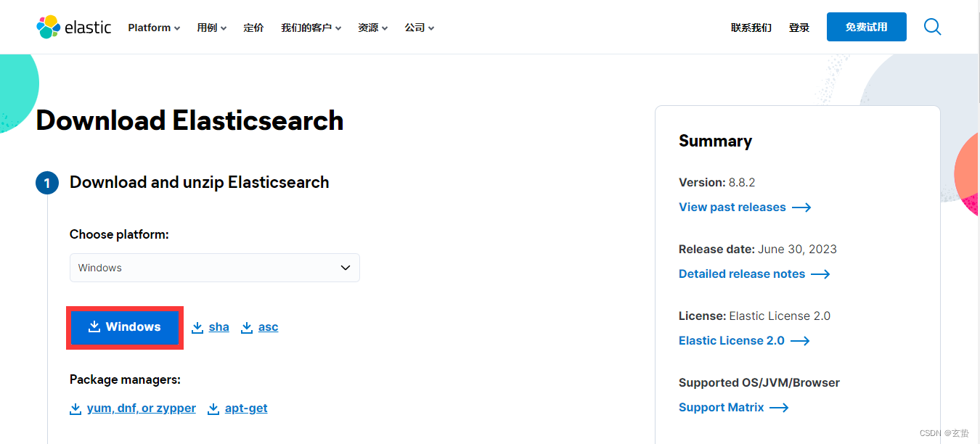Image resolution: width=980 pixels, height=444 pixels.
Task: Click the download icon next to apt-get
Action: pos(213,408)
